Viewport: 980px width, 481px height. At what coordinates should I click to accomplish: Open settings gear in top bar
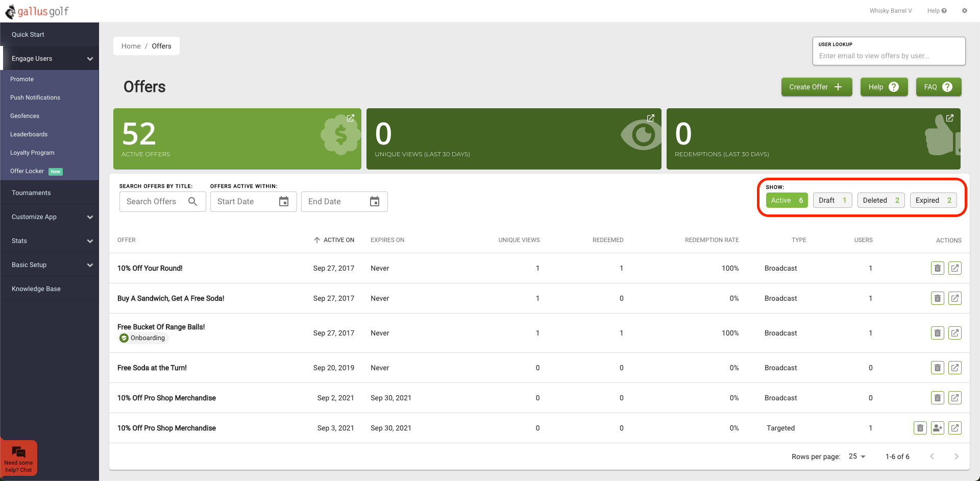[x=965, y=11]
